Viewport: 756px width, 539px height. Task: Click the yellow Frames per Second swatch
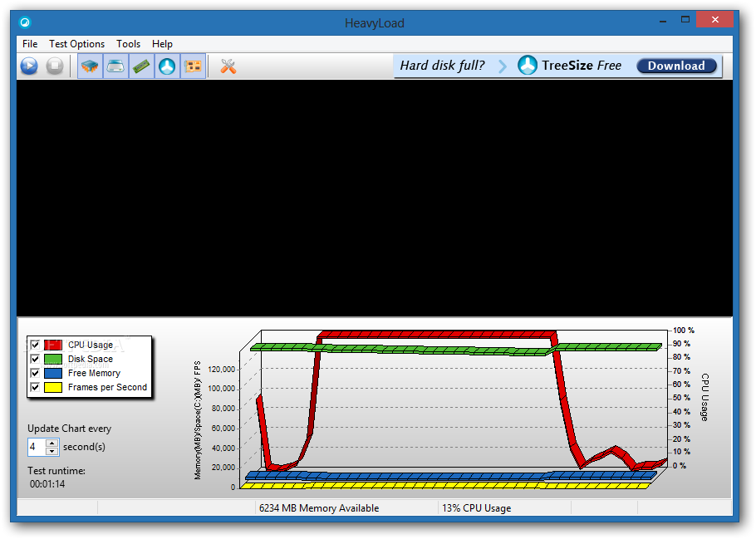coord(53,387)
